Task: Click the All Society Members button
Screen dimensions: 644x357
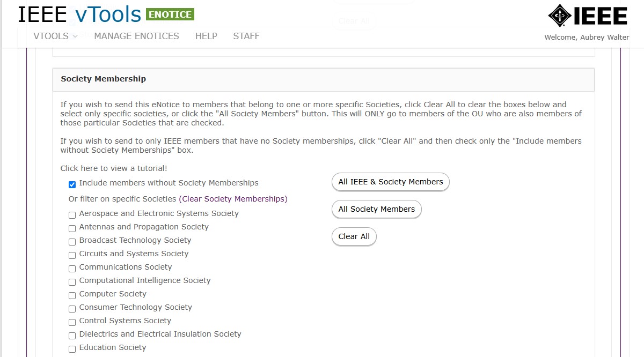Action: click(x=377, y=209)
